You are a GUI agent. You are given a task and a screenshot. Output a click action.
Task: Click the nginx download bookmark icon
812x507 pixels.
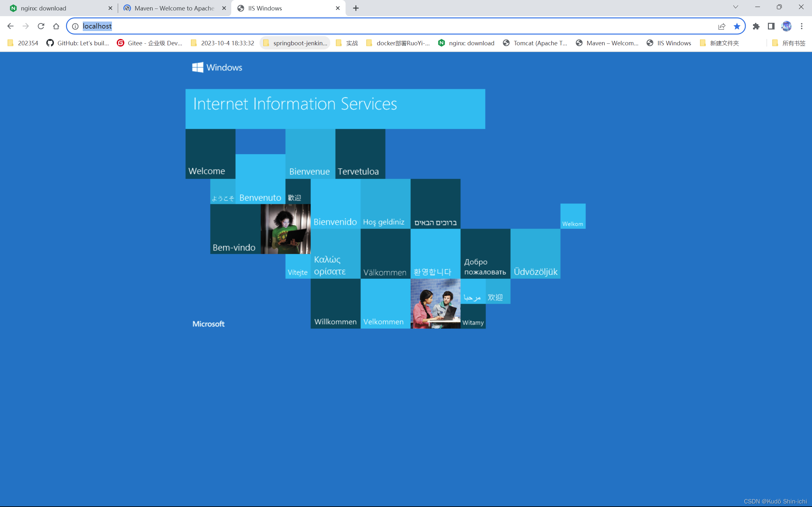(x=442, y=43)
